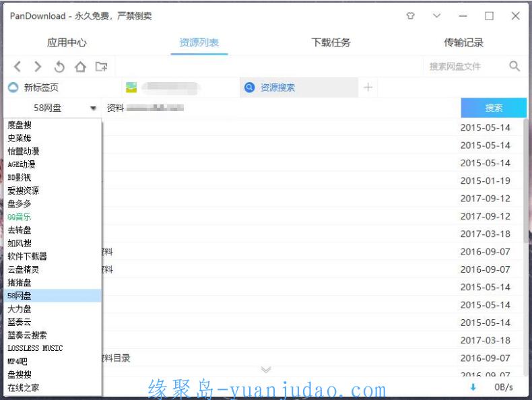Choose QQ音乐 from the list
Image resolution: width=532 pixels, height=400 pixels.
(x=53, y=217)
